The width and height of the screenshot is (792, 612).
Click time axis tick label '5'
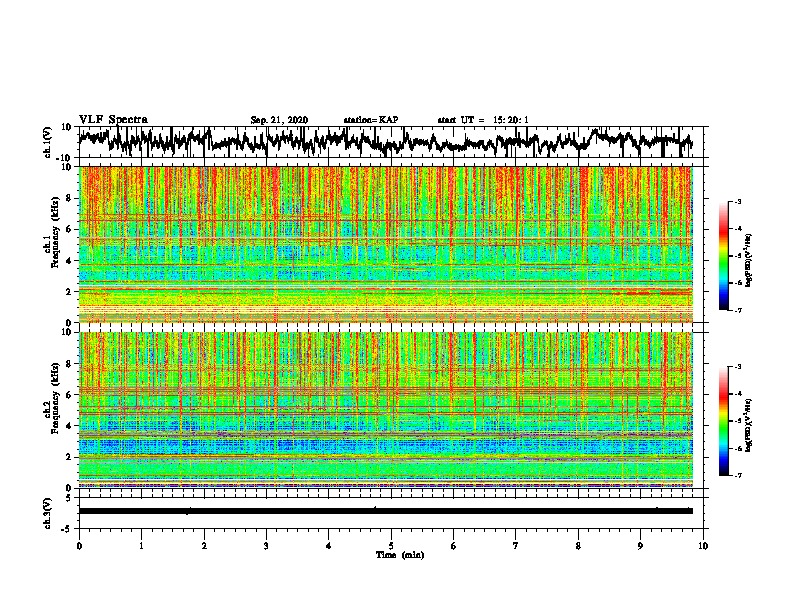tap(391, 546)
